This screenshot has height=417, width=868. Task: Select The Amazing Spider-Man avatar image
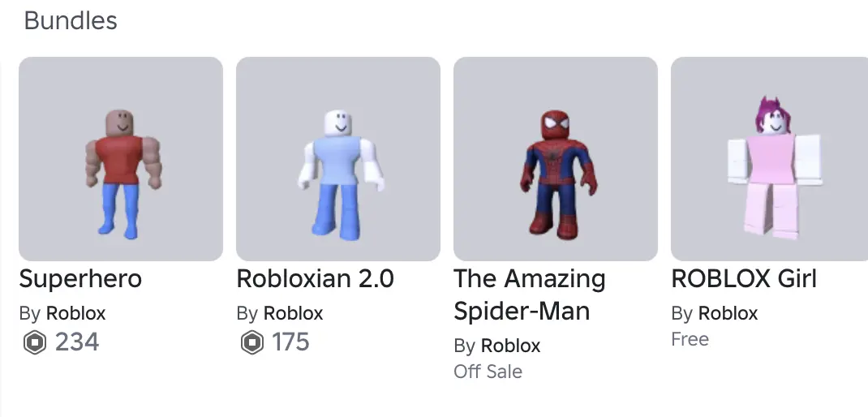[556, 159]
